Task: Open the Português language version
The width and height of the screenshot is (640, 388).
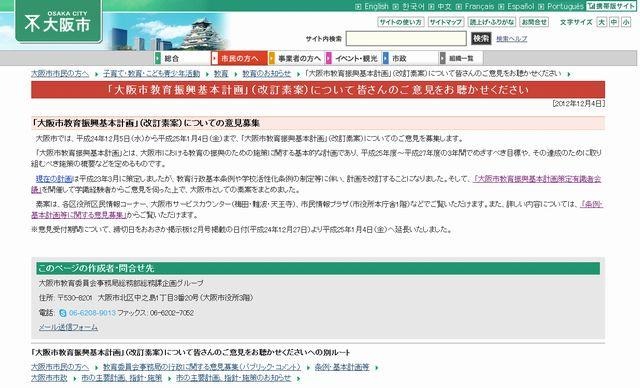Action: [x=565, y=7]
